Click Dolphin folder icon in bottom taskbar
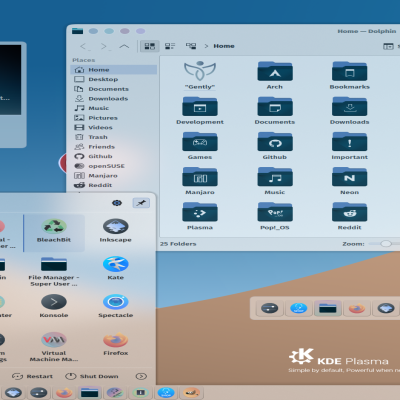 click(x=90, y=393)
